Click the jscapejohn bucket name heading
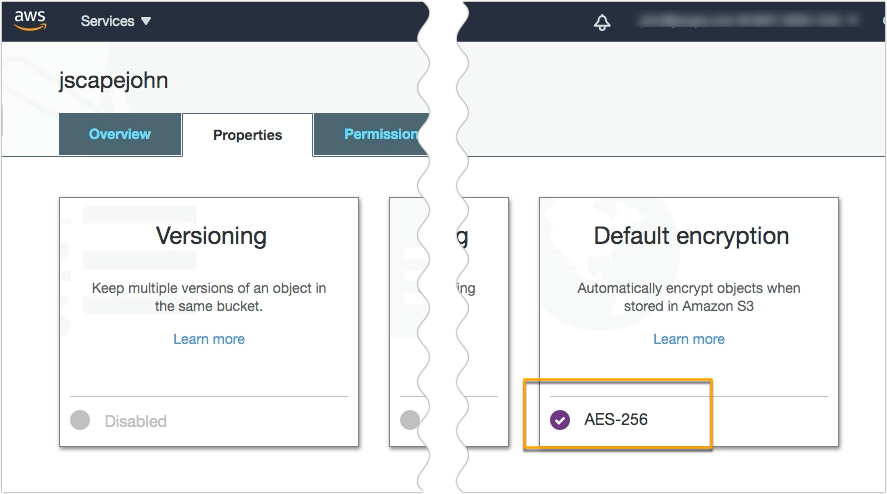 point(114,81)
